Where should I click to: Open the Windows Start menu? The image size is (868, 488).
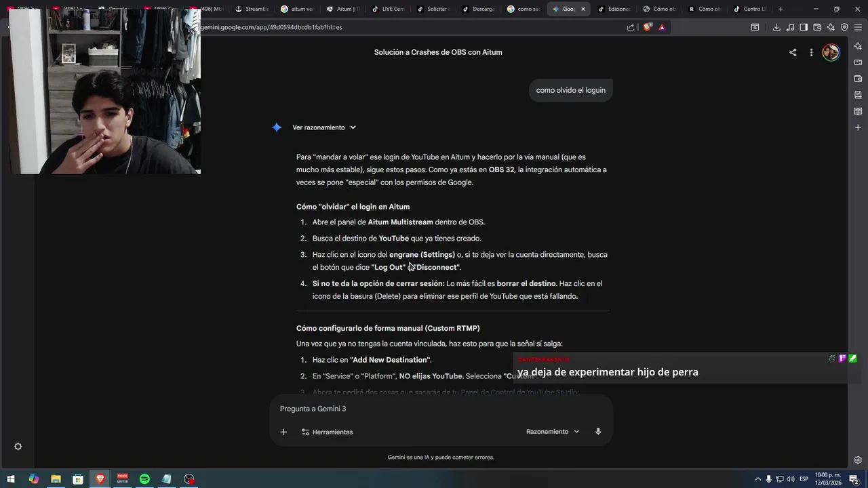tap(11, 479)
